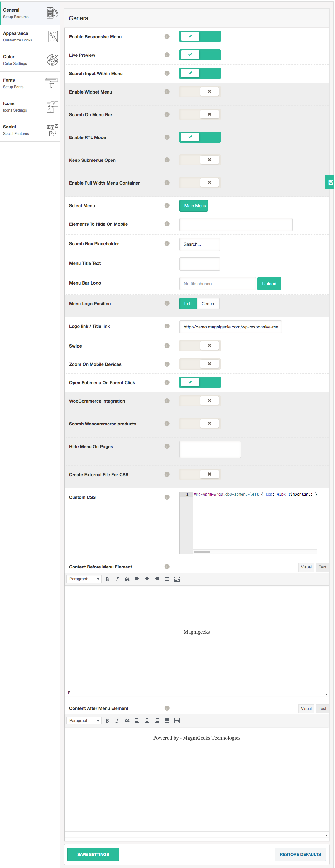Switch to the Appearance settings tab
This screenshot has width=335, height=868.
[30, 36]
